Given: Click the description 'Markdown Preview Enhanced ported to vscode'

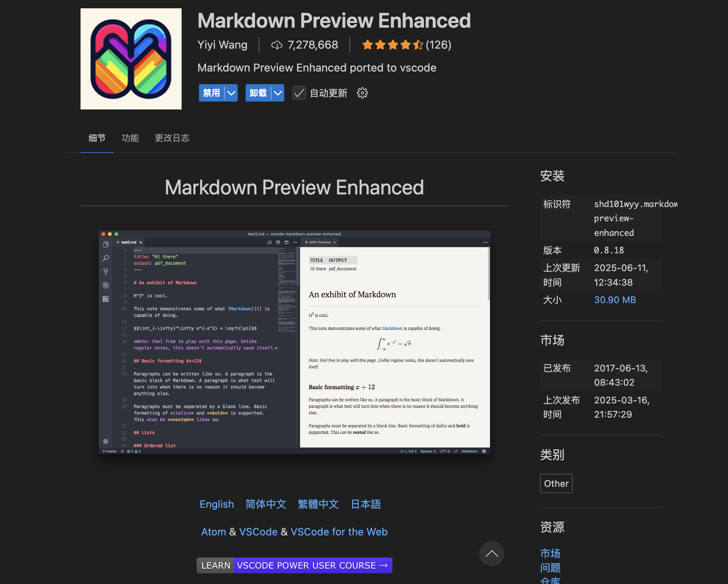Looking at the screenshot, I should (x=317, y=68).
